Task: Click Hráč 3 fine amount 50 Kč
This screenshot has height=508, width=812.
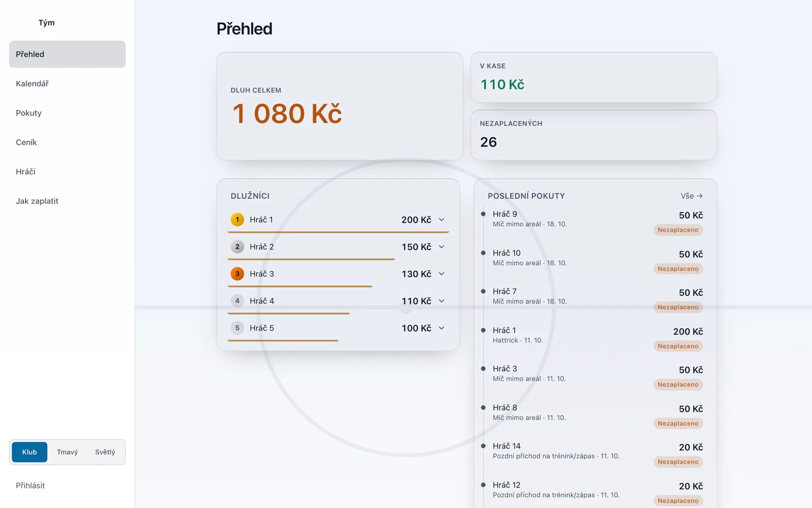Action: click(x=691, y=370)
